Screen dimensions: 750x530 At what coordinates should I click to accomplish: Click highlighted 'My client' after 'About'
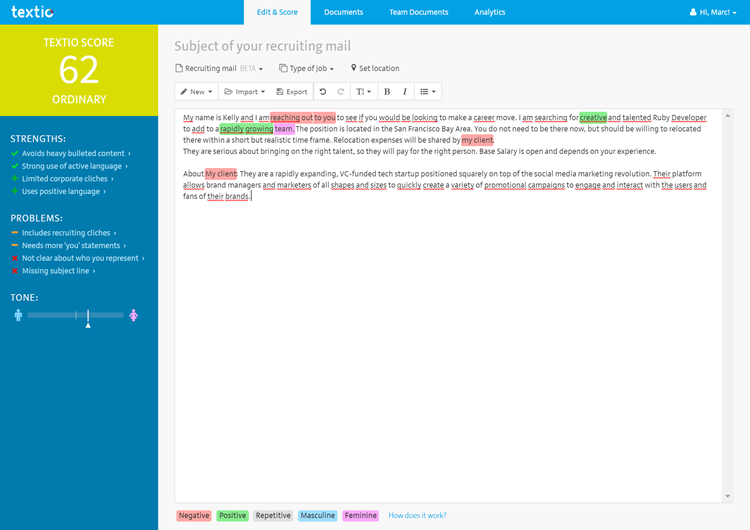pos(221,174)
